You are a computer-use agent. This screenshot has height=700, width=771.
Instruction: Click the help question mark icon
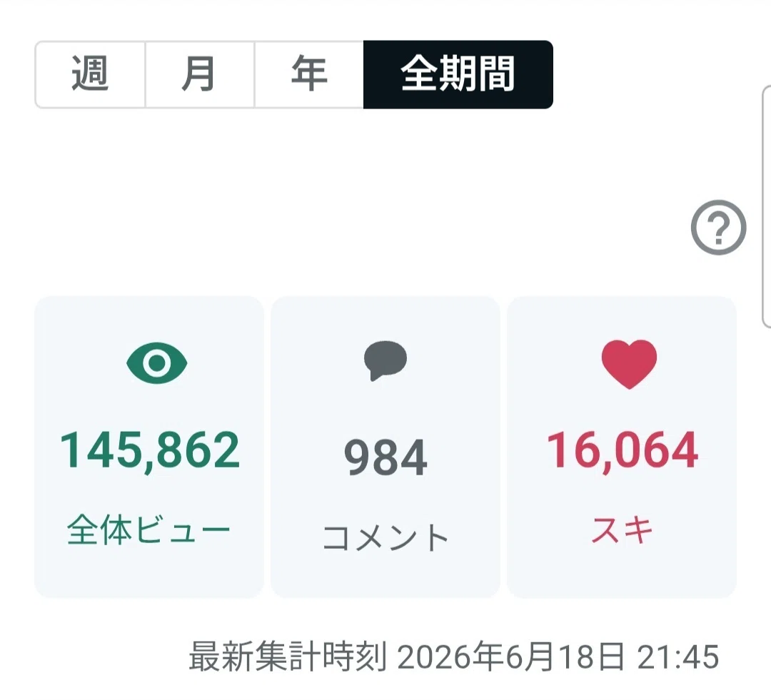pyautogui.click(x=718, y=227)
